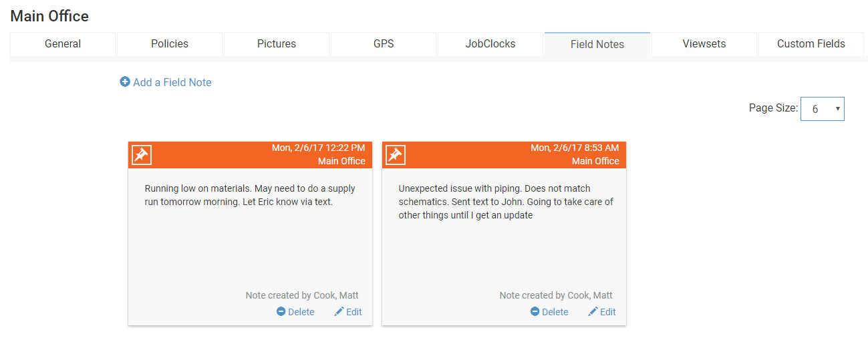
Task: Click the pencil icon on the materials note
Action: pos(339,312)
